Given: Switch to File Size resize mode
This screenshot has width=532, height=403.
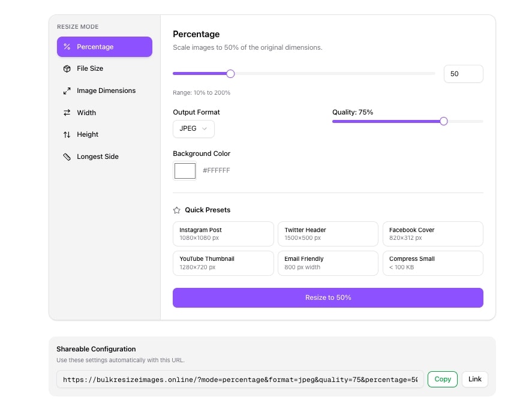Looking at the screenshot, I should coord(90,69).
